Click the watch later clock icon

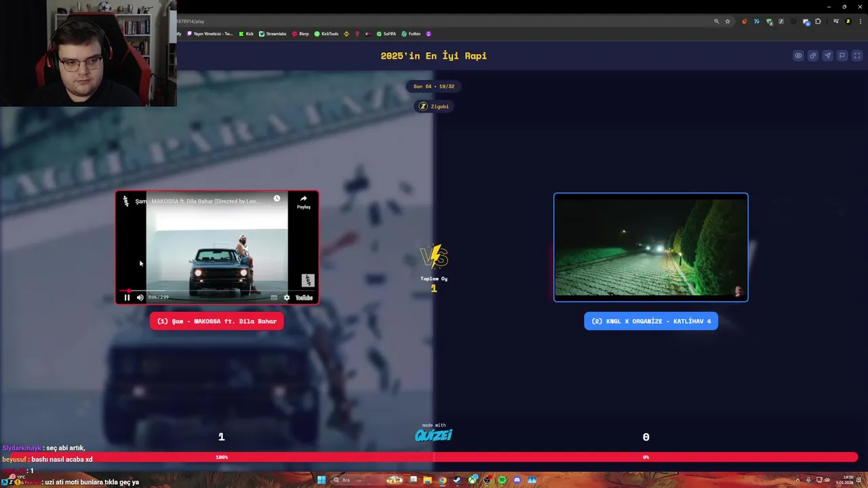click(277, 199)
